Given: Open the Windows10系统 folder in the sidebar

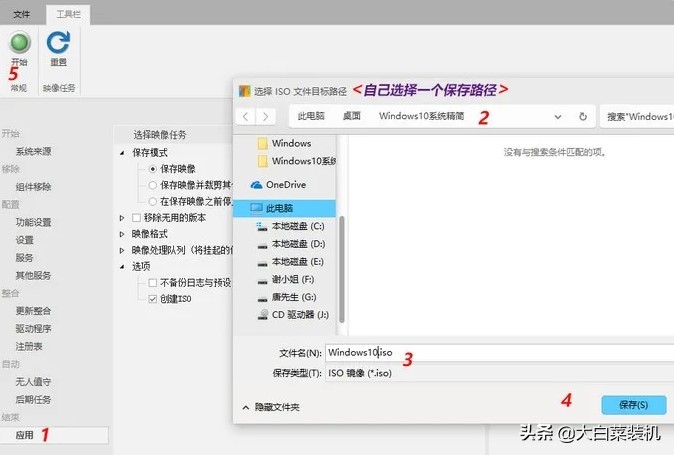Looking at the screenshot, I should click(x=297, y=161).
